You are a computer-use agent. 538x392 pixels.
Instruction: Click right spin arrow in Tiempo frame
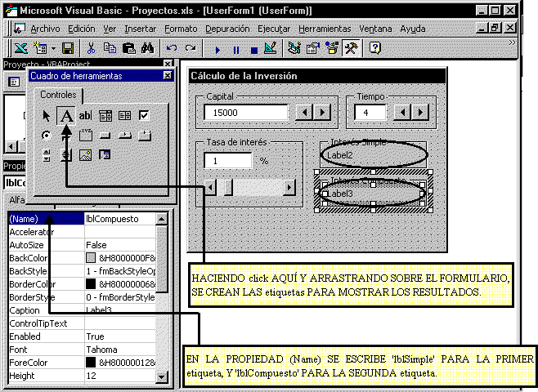[420, 112]
